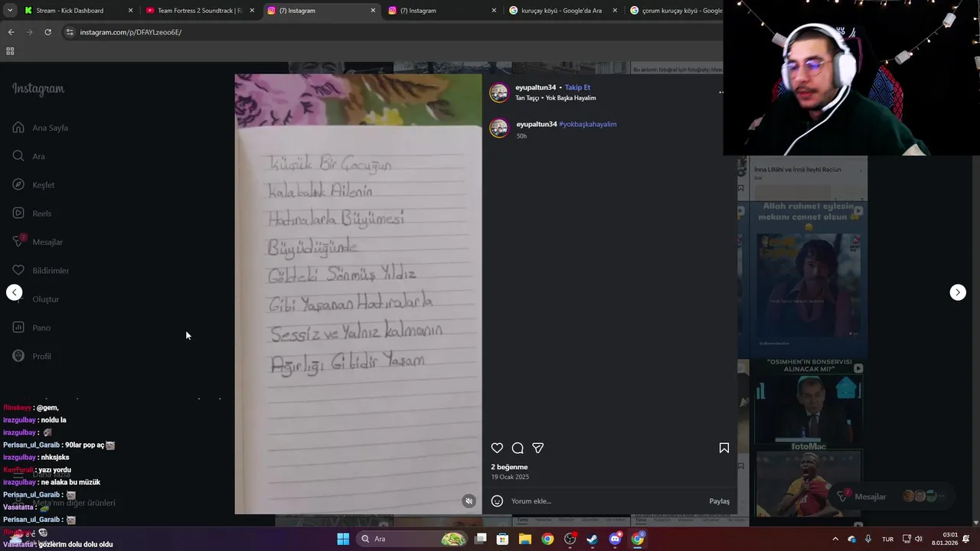
Task: Share the post with the send icon
Action: pos(538,448)
